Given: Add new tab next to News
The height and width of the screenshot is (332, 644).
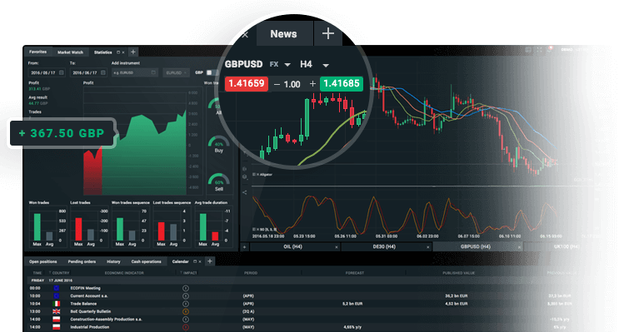Looking at the screenshot, I should click(327, 33).
